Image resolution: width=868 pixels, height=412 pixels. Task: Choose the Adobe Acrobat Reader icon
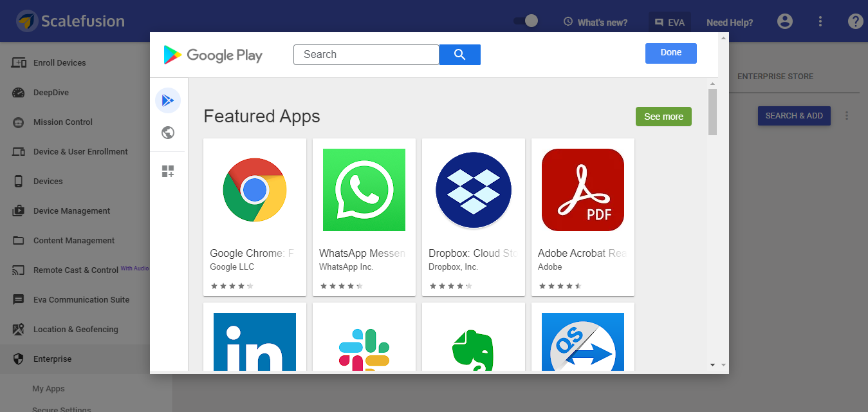click(583, 190)
